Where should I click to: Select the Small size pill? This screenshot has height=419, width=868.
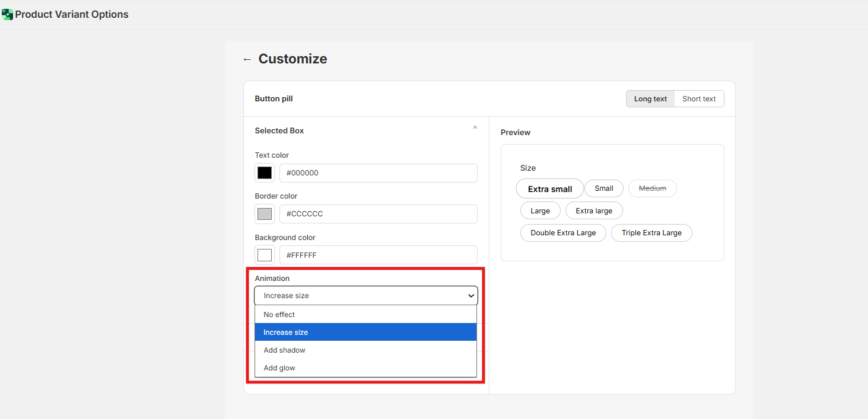click(604, 188)
